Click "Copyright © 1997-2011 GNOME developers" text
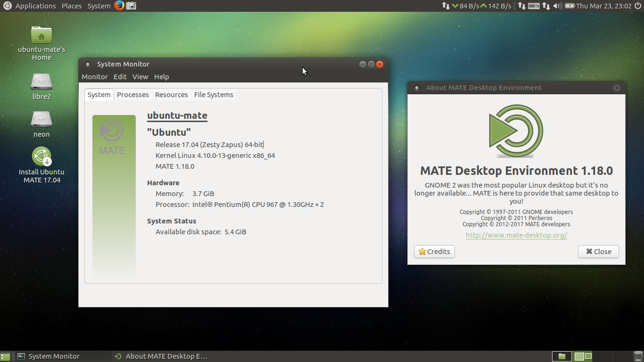 coord(516,212)
